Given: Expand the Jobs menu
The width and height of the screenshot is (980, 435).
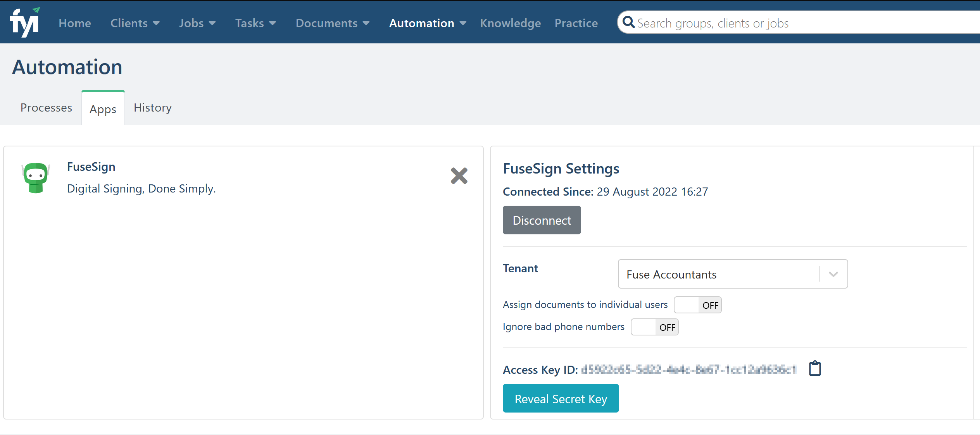Looking at the screenshot, I should [197, 23].
